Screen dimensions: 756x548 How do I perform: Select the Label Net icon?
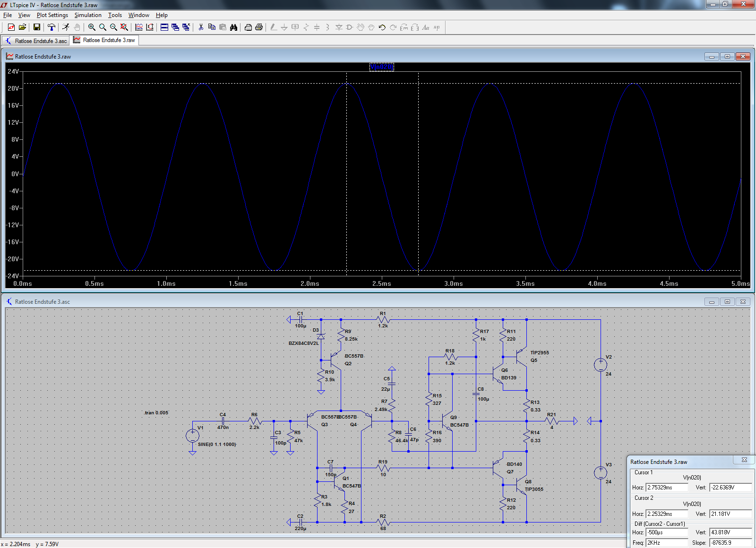pos(295,27)
